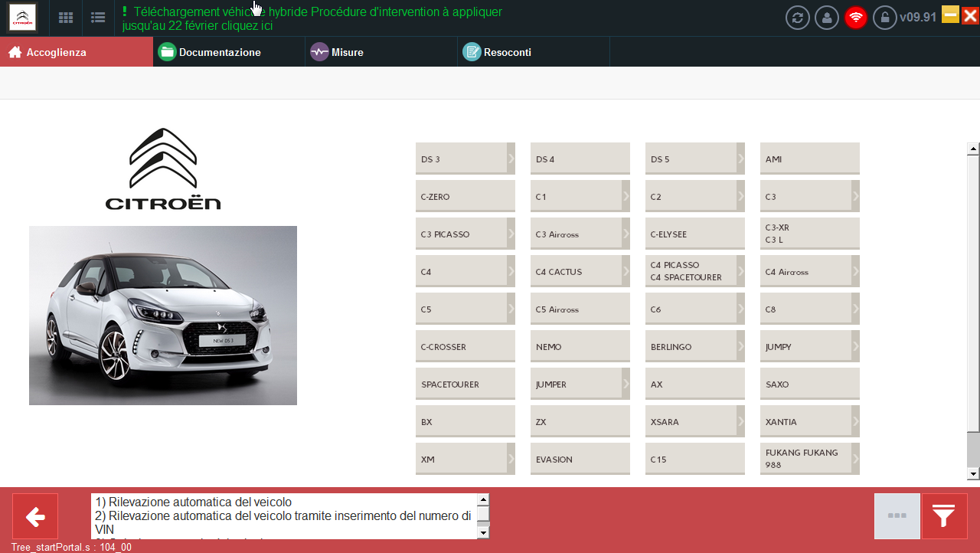Click the refresh/sync icon in top bar
980x553 pixels.
[798, 18]
